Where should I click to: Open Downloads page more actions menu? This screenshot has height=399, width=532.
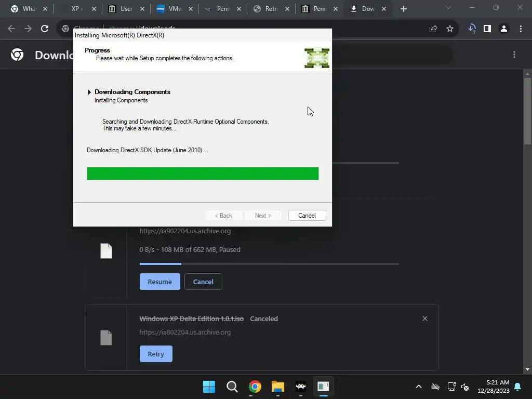[x=514, y=55]
